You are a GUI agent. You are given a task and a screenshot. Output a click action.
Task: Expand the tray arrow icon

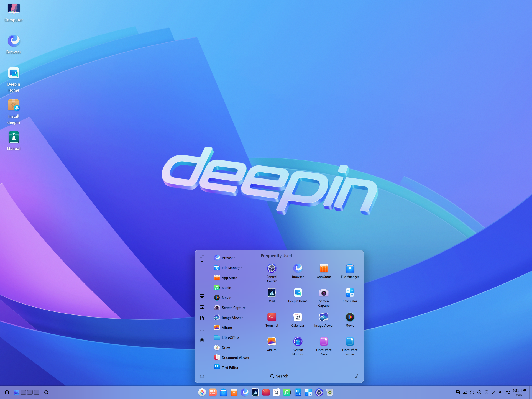click(x=479, y=392)
